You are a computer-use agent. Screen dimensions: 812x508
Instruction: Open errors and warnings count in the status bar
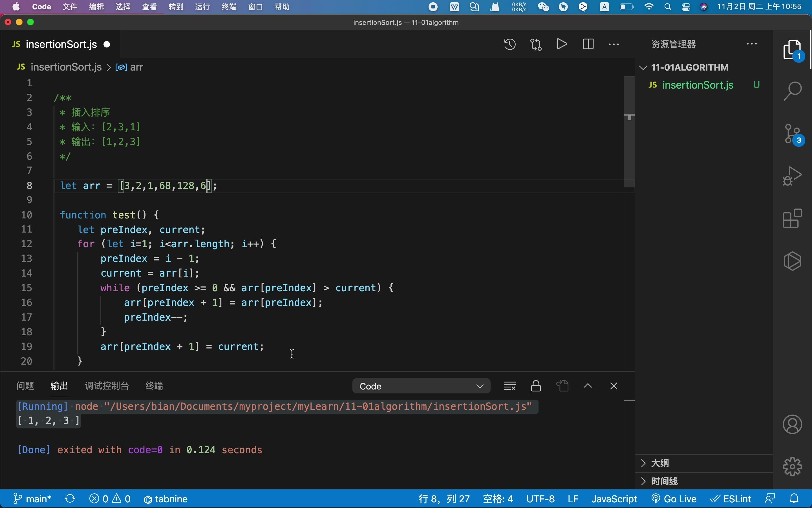(110, 499)
